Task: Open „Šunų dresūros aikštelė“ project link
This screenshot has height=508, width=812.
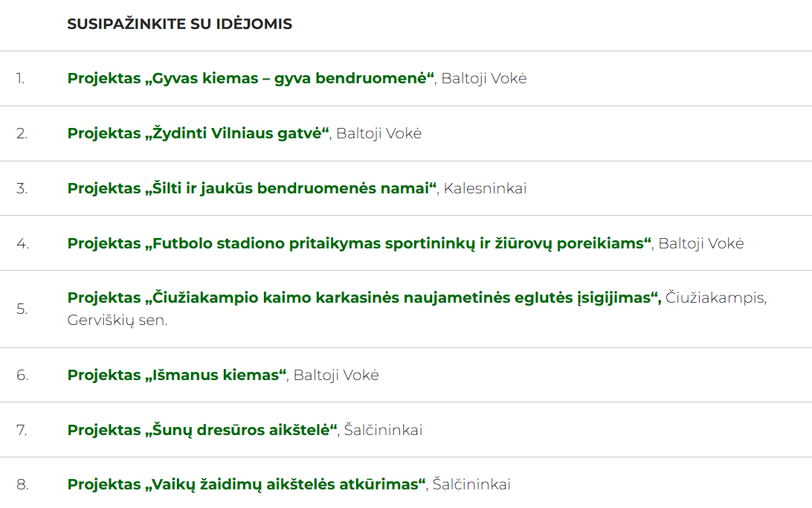Action: [x=202, y=430]
